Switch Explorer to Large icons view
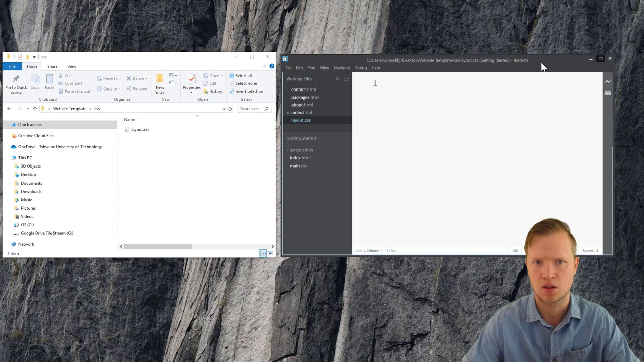Screen dimensions: 644x362 click(x=270, y=253)
